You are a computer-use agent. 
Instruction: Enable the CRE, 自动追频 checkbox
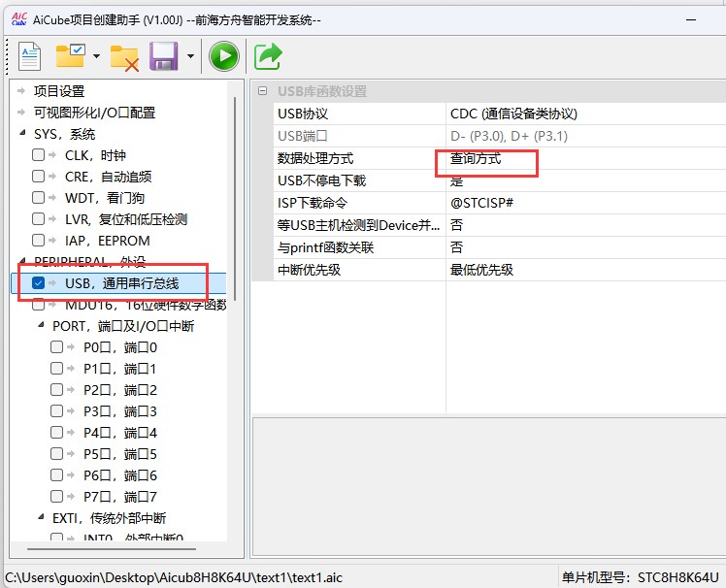39,176
